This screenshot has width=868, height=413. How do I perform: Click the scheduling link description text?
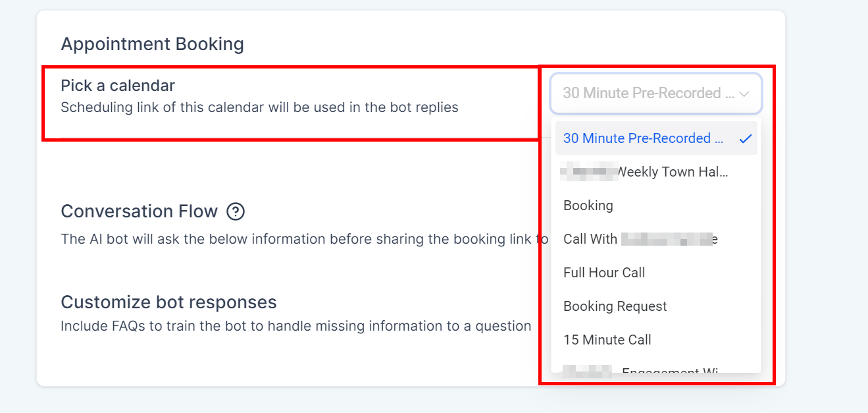(259, 107)
